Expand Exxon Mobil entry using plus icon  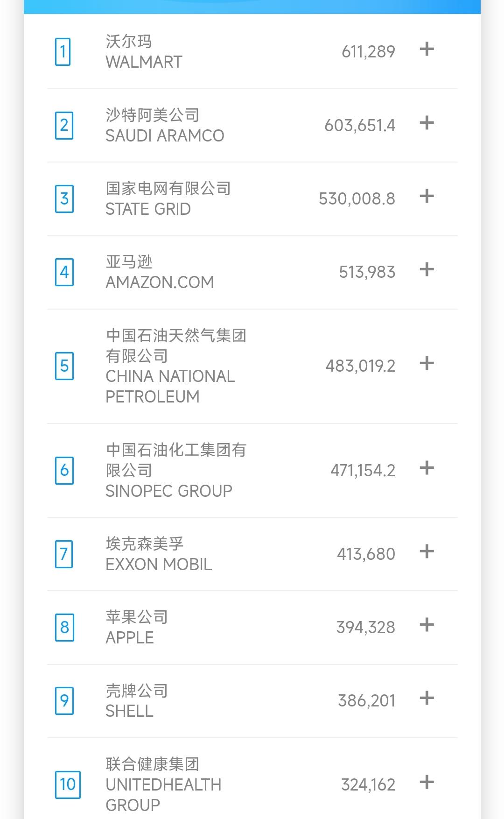click(427, 551)
